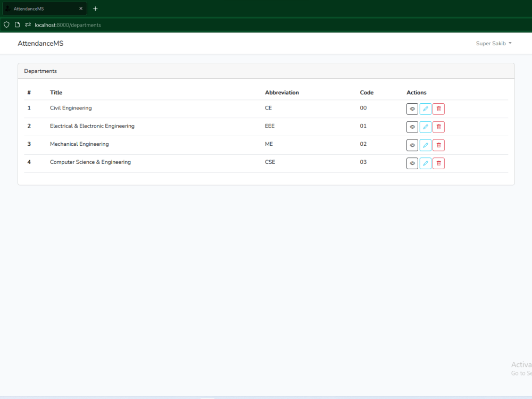Click the page info document icon
The height and width of the screenshot is (399, 532).
[16, 24]
